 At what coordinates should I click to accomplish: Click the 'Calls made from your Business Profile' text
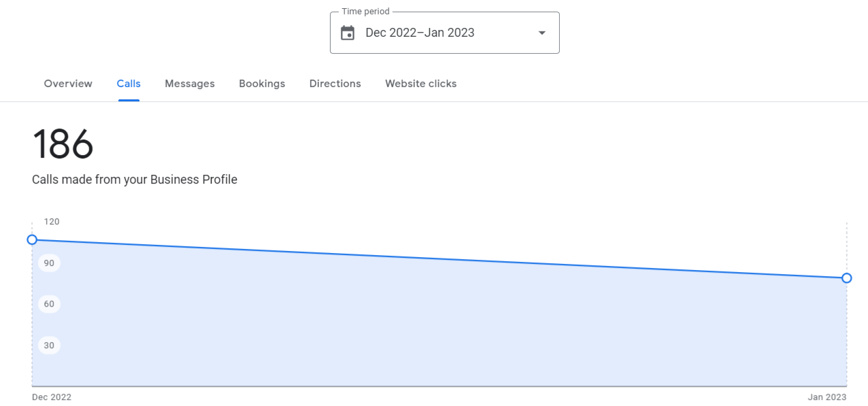(x=135, y=180)
